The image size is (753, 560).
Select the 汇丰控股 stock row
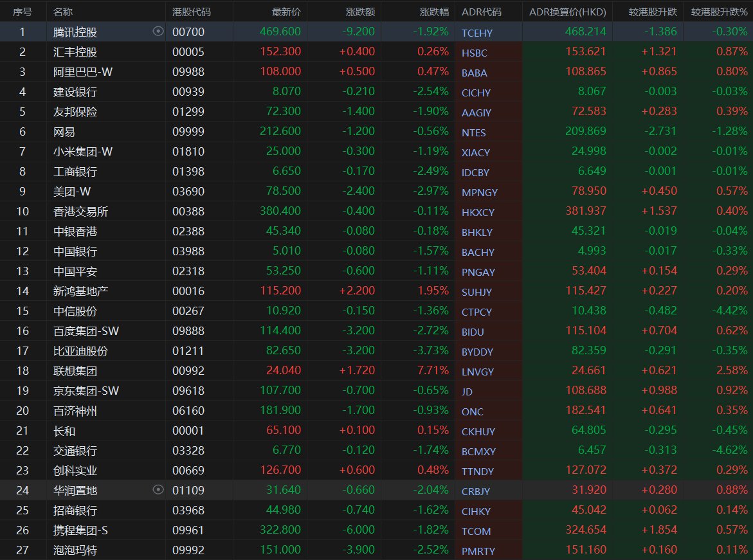(377, 52)
